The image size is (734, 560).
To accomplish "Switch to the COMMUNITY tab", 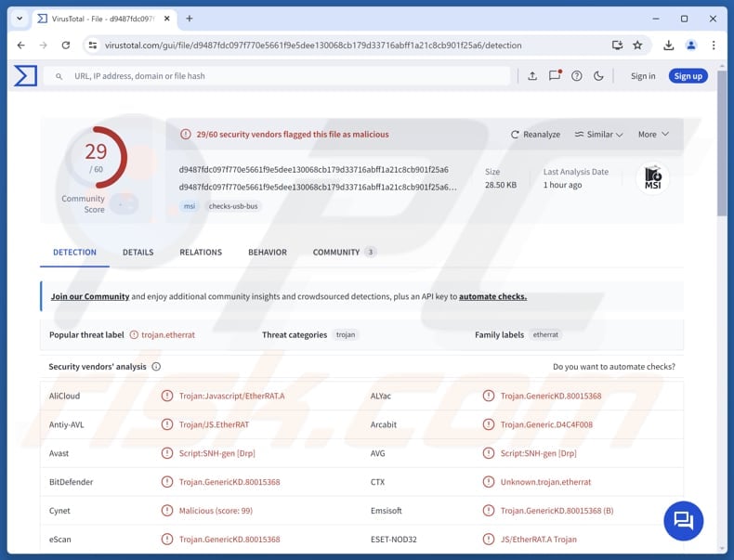I will point(344,253).
